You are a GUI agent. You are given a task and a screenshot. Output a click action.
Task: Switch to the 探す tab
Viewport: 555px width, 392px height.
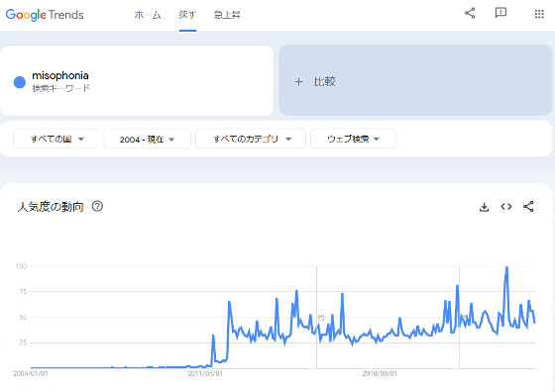click(187, 15)
